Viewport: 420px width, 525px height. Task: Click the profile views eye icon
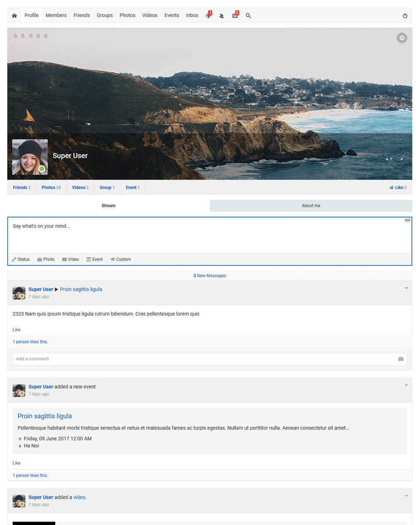[387, 159]
